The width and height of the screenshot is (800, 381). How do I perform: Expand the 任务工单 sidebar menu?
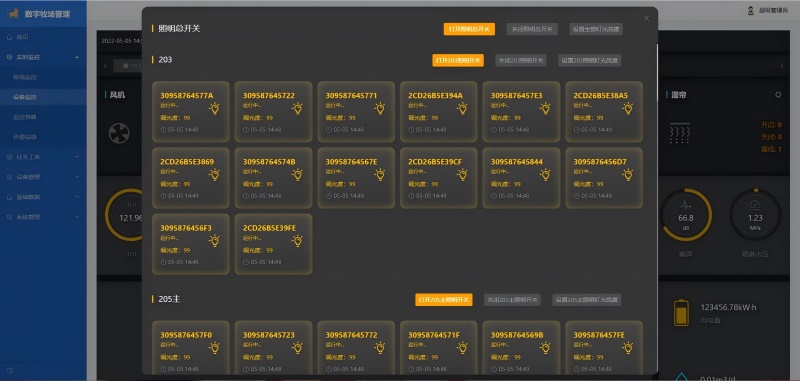point(43,157)
